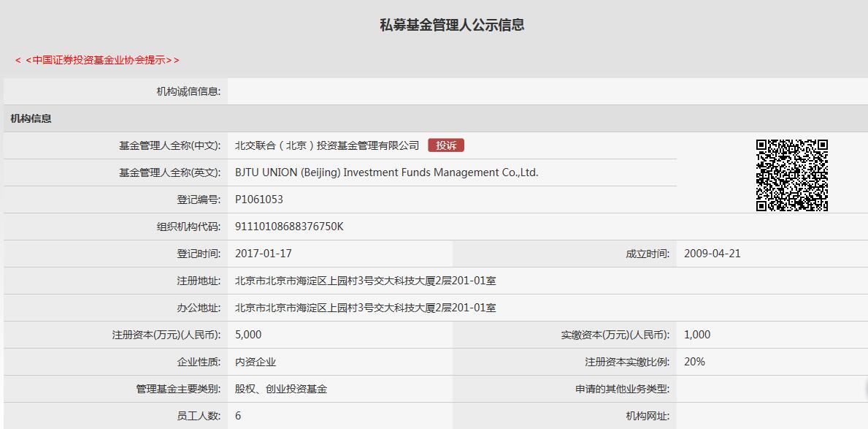Click the establishment date 2009-04-21

point(713,254)
